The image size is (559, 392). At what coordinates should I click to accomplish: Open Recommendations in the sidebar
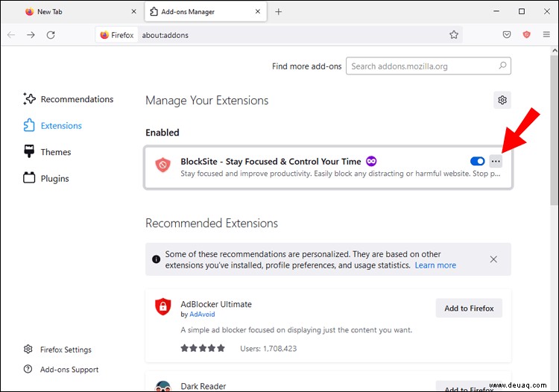[68, 99]
